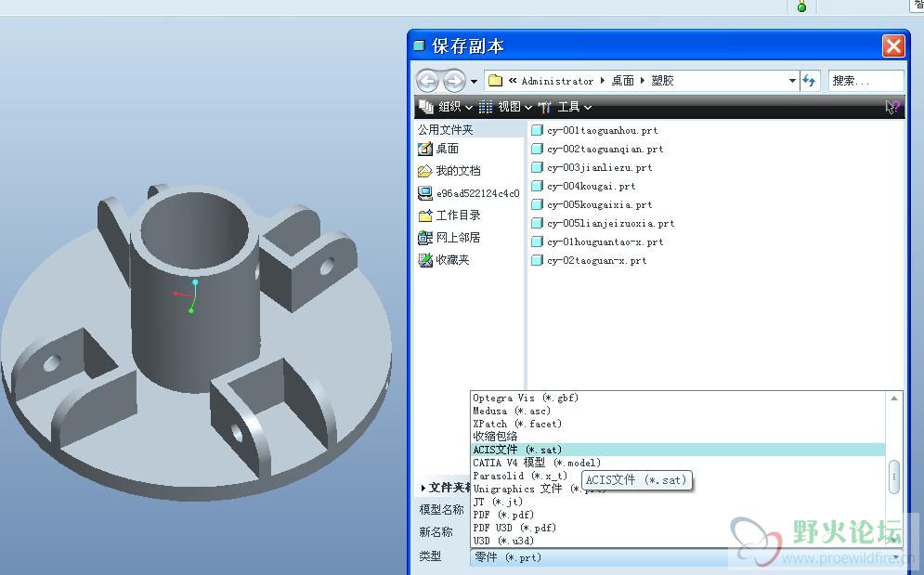The height and width of the screenshot is (575, 924).
Task: Select file cy-002taoguanqian.prt
Action: click(x=597, y=150)
